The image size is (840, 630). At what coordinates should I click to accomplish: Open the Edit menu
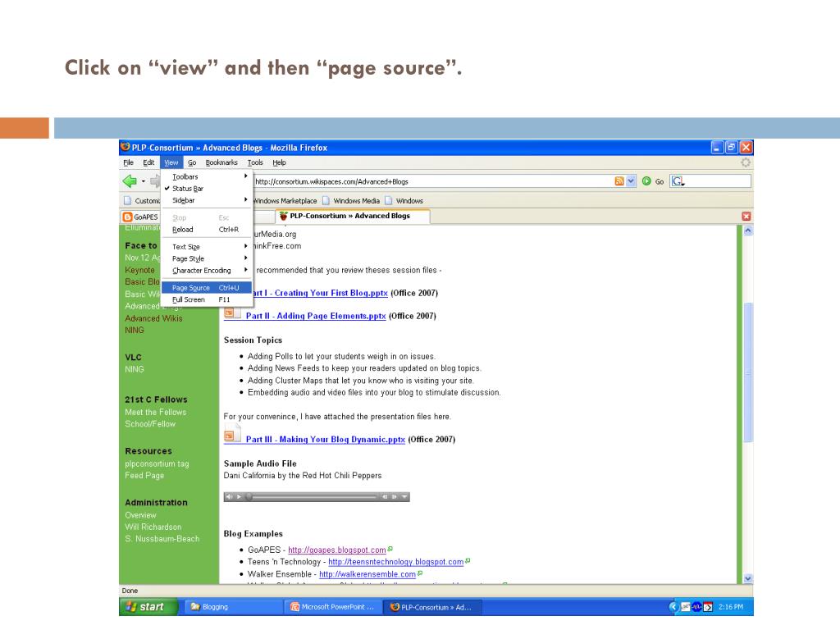[x=148, y=162]
